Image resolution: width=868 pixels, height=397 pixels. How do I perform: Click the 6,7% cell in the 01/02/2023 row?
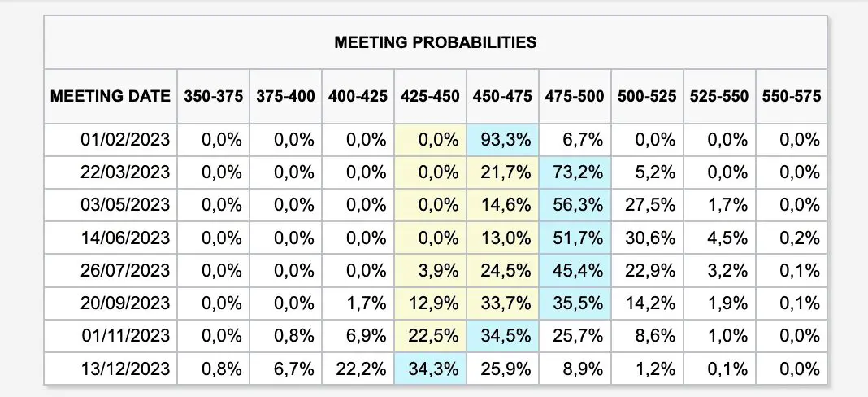click(575, 140)
